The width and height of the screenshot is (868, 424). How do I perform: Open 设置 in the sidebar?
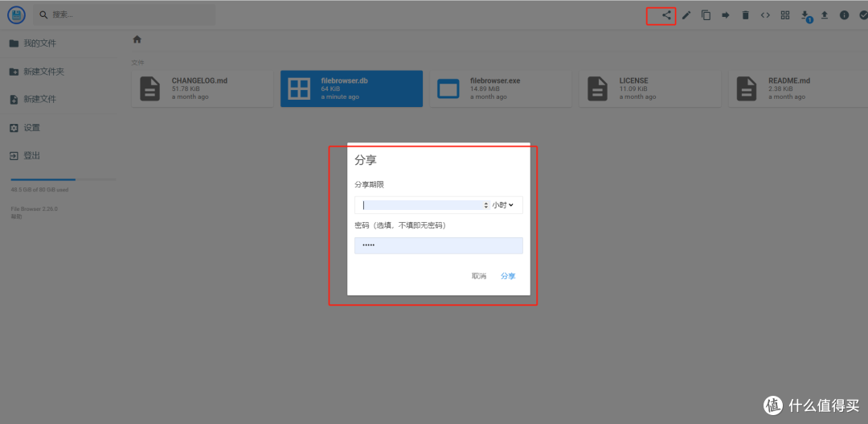coord(58,128)
